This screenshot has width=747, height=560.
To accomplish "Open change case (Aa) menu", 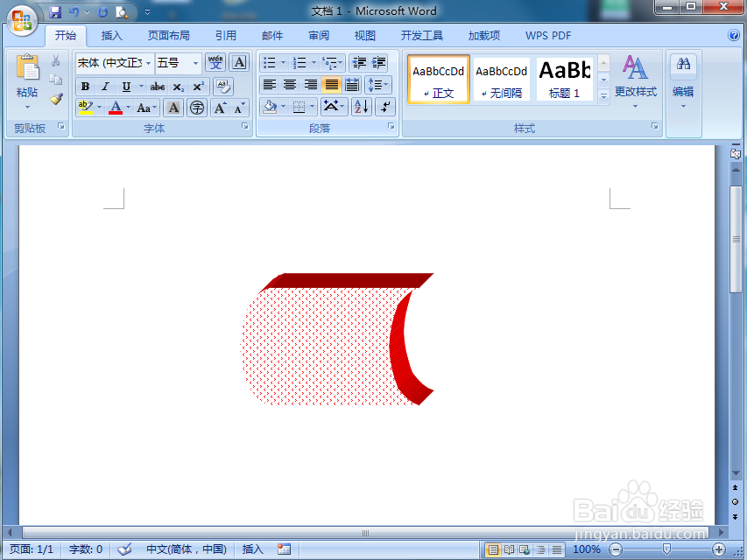I will 146,108.
